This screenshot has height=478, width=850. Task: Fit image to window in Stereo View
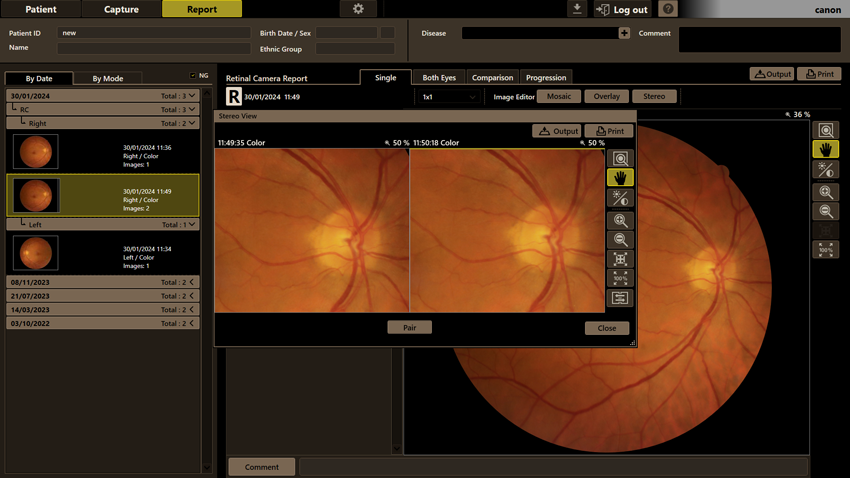[620, 259]
